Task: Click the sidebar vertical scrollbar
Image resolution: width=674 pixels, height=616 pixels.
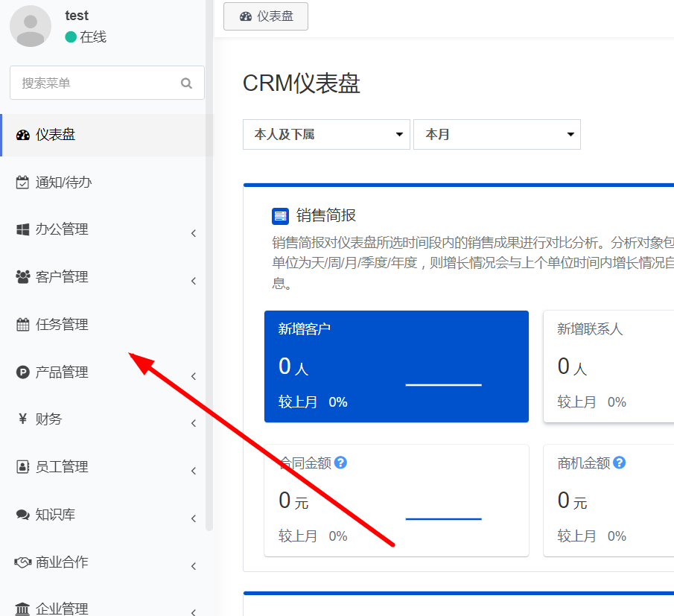Action: [x=209, y=265]
